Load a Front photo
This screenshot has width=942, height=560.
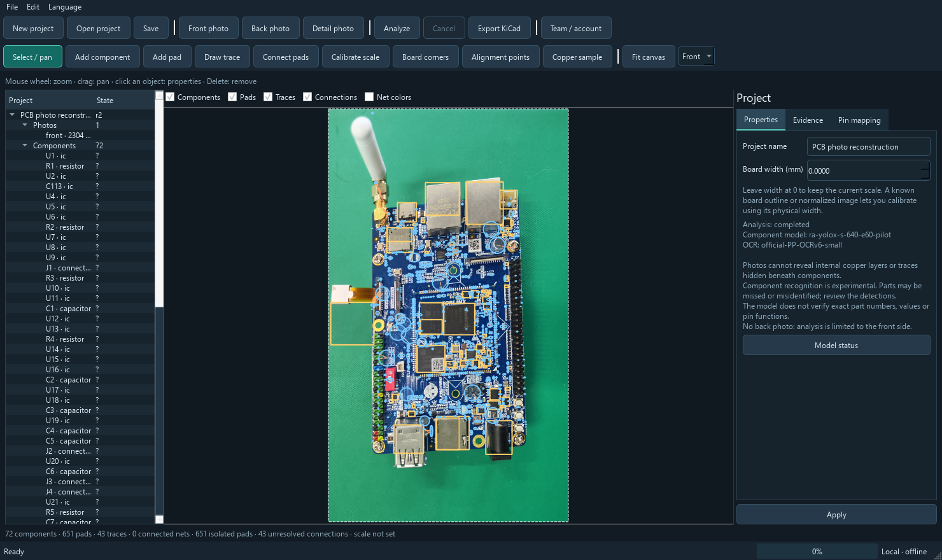(208, 29)
